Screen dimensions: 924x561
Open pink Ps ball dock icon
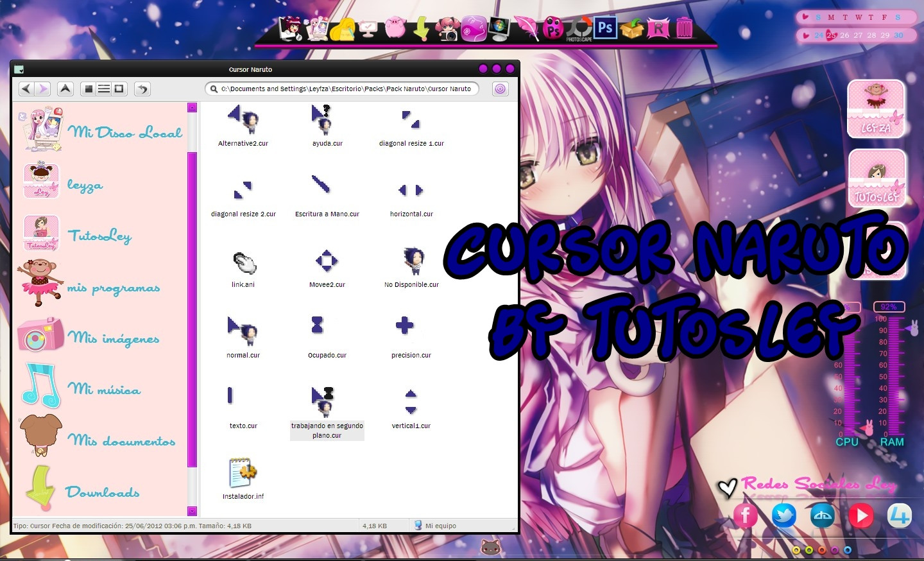tap(552, 28)
